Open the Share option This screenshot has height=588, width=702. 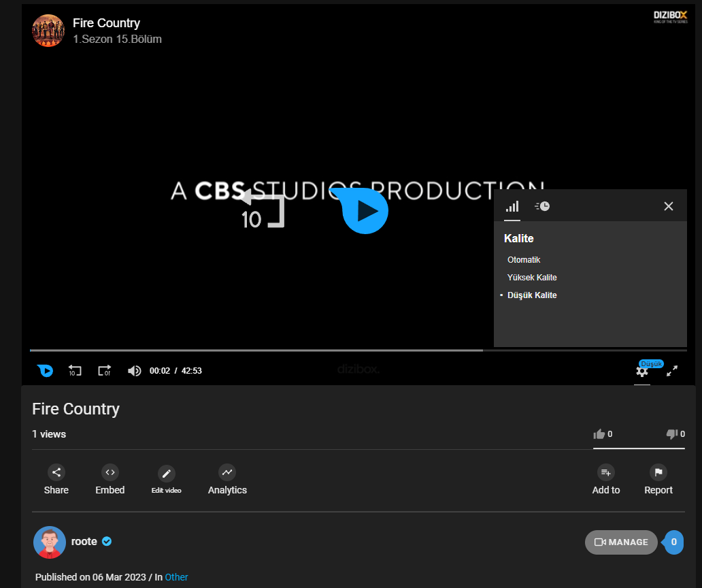[x=56, y=479]
